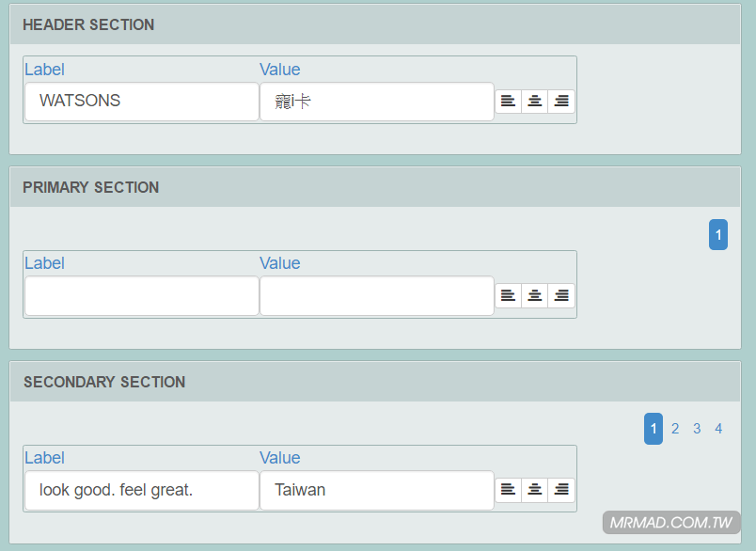Center-align the Primary Section field
This screenshot has width=756, height=551.
(535, 296)
